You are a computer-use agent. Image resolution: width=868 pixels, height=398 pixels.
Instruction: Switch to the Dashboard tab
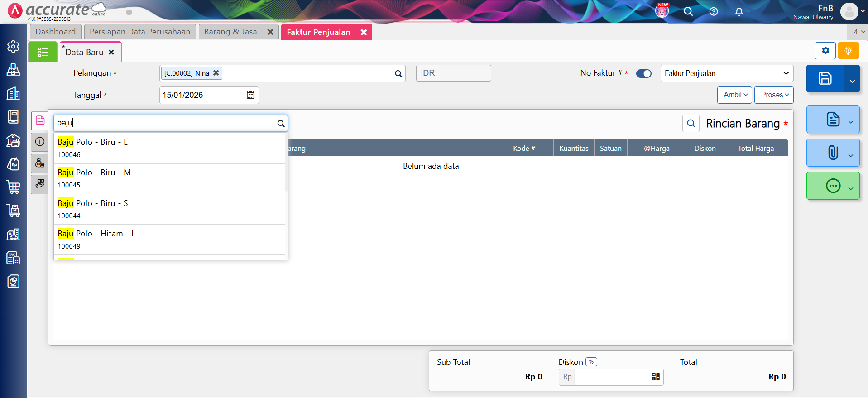[x=55, y=32]
